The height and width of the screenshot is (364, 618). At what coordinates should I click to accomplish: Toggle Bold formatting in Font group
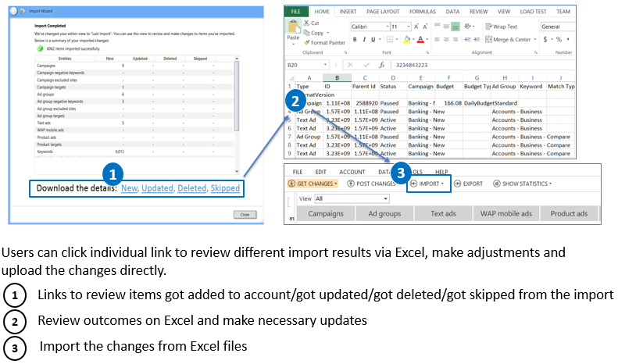(x=355, y=39)
